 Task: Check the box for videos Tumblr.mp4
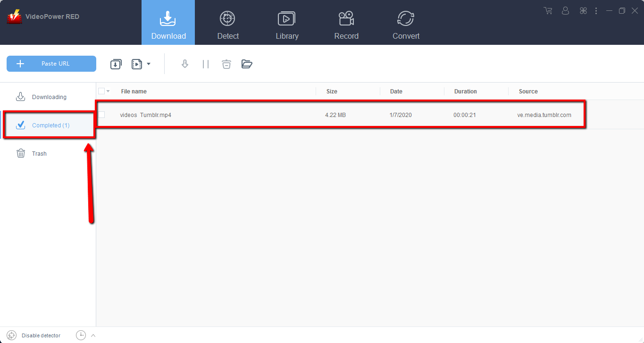click(101, 115)
